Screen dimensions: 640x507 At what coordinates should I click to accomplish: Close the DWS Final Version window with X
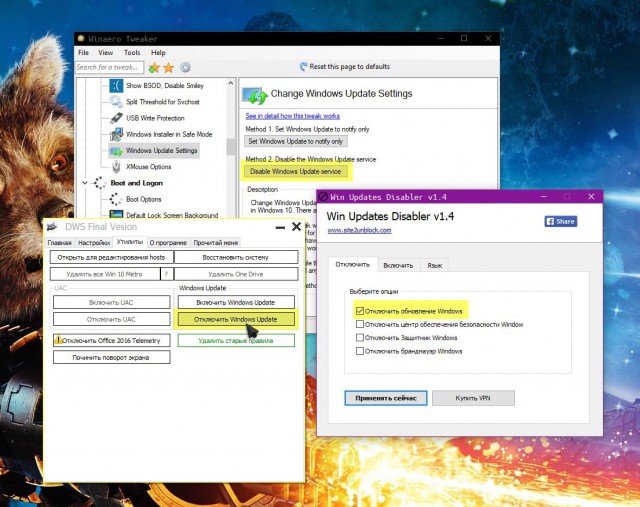tap(296, 227)
